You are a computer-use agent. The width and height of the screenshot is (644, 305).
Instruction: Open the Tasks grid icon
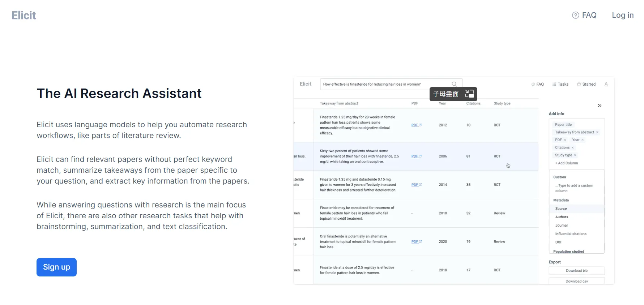(554, 84)
